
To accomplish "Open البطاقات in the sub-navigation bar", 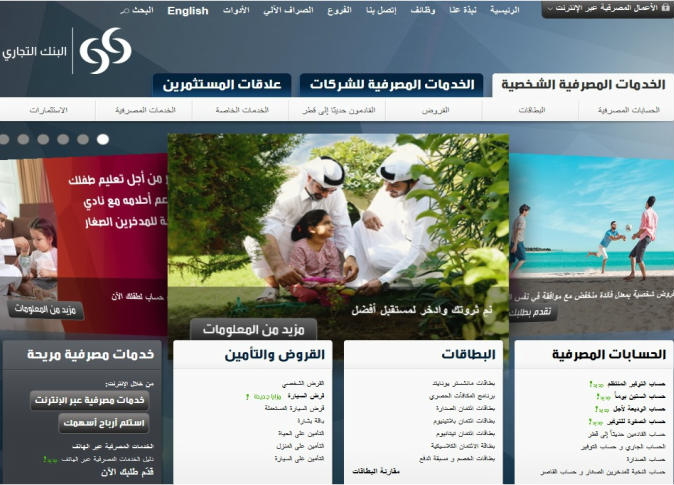I will (x=532, y=110).
